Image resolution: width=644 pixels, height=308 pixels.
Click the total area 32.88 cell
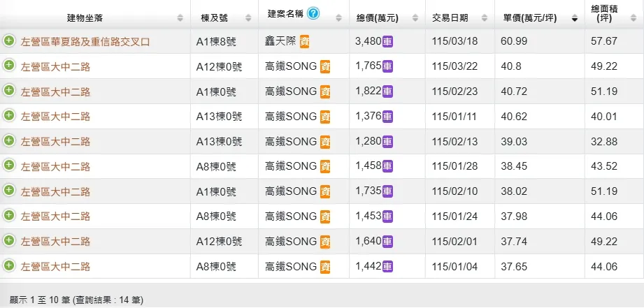click(615, 142)
